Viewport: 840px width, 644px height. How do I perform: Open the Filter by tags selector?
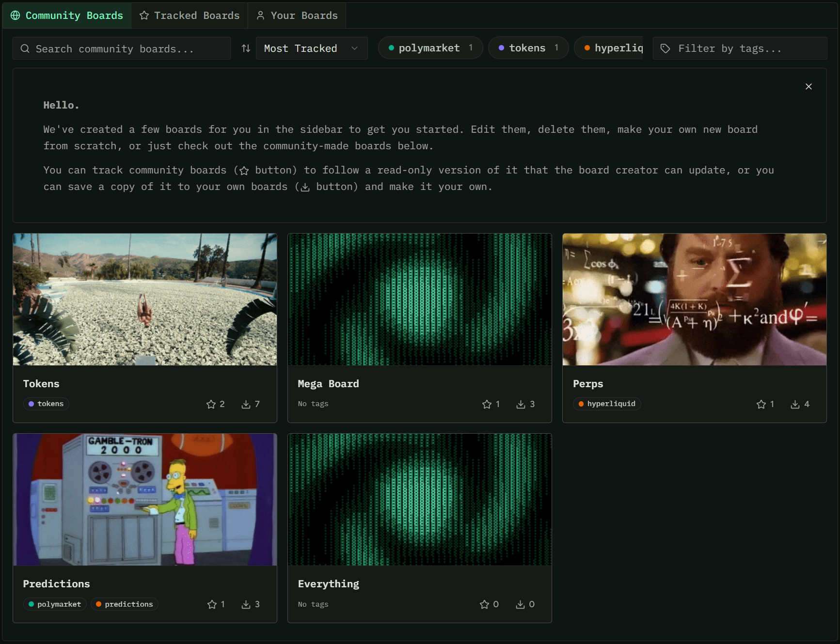point(739,48)
